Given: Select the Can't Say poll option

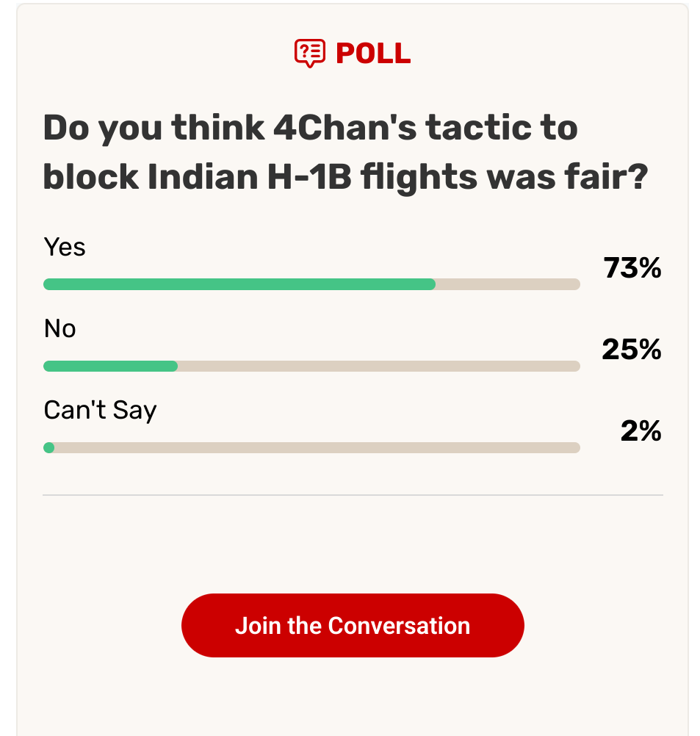Looking at the screenshot, I should click(x=100, y=411).
